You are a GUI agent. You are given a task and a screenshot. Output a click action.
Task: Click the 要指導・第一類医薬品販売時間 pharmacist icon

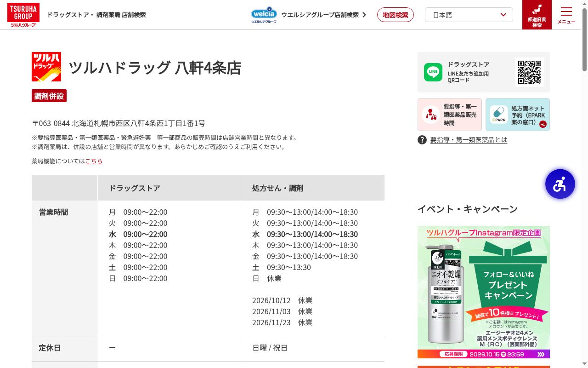coord(431,115)
